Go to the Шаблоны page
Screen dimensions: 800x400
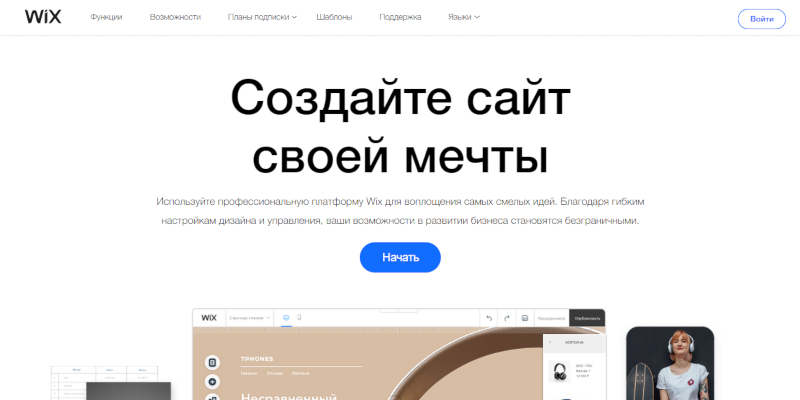(x=334, y=18)
